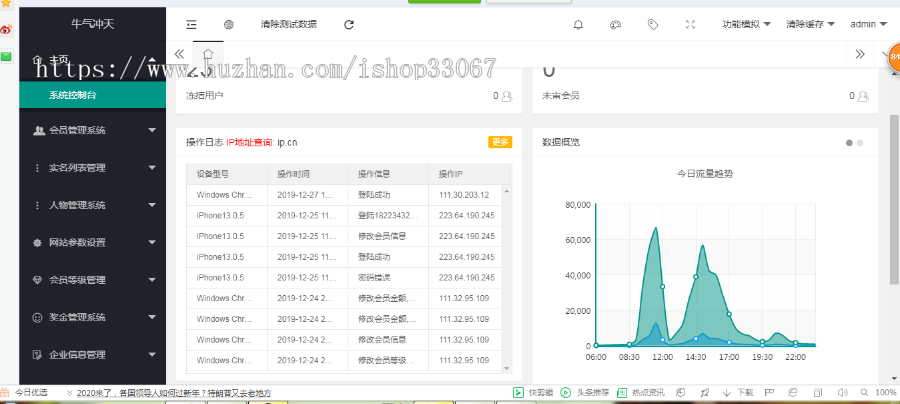The height and width of the screenshot is (404, 900).
Task: Expand 会员等级管理 menu
Action: (x=92, y=280)
